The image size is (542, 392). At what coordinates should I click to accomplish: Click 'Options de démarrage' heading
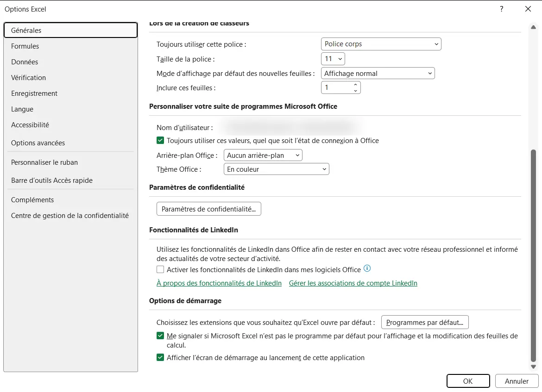[185, 301]
